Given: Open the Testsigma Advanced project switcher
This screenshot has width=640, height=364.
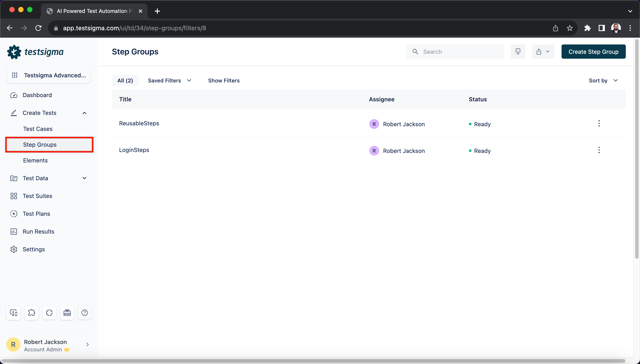Looking at the screenshot, I should pyautogui.click(x=49, y=75).
